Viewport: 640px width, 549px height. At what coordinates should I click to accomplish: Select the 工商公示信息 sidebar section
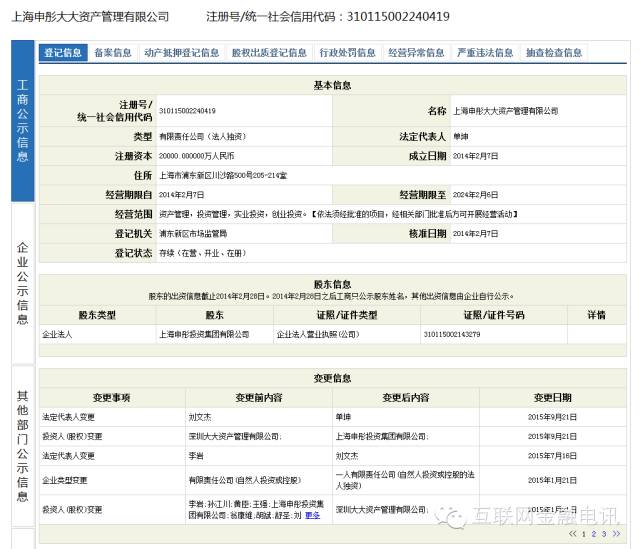(23, 121)
